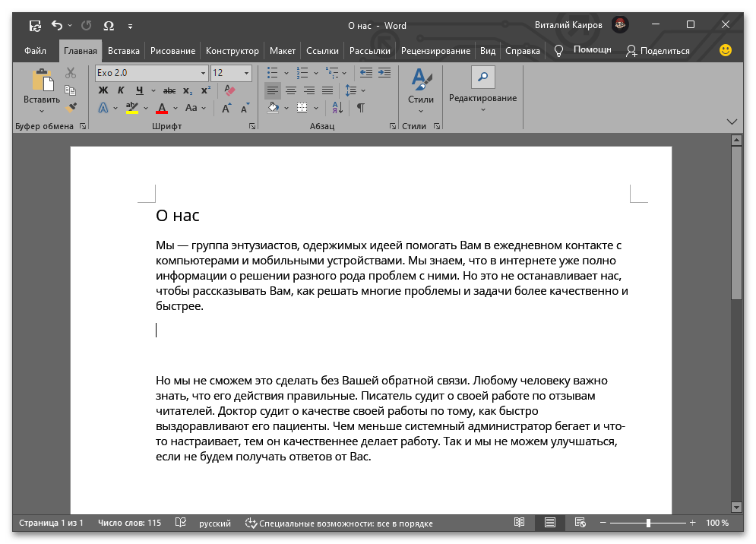Screen dimensions: 756x544
Task: Toggle underline Ч formatting
Action: pyautogui.click(x=139, y=90)
